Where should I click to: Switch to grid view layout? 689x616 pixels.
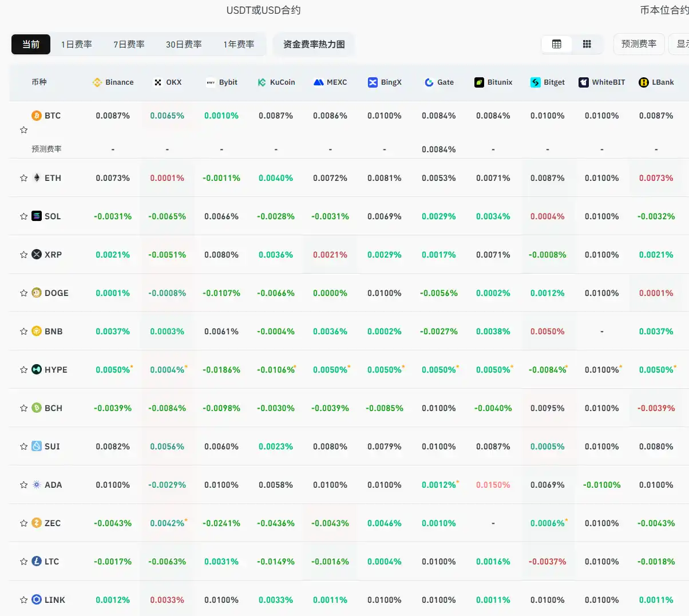click(x=587, y=44)
